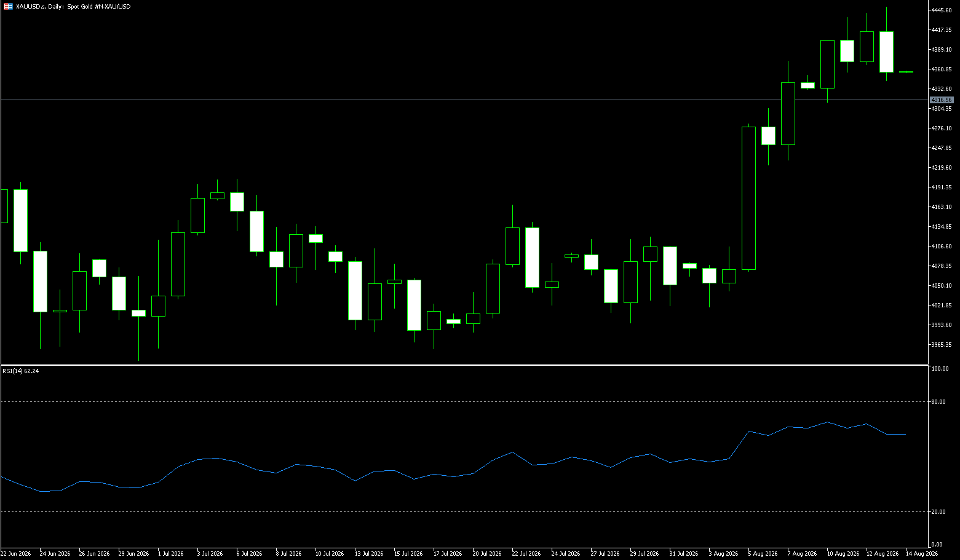
Task: Click the 27 Jul 2026 date label
Action: click(605, 554)
